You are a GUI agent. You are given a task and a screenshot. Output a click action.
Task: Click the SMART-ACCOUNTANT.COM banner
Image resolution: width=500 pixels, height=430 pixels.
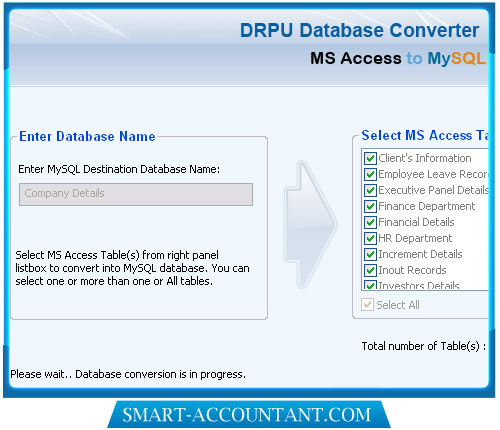249,415
